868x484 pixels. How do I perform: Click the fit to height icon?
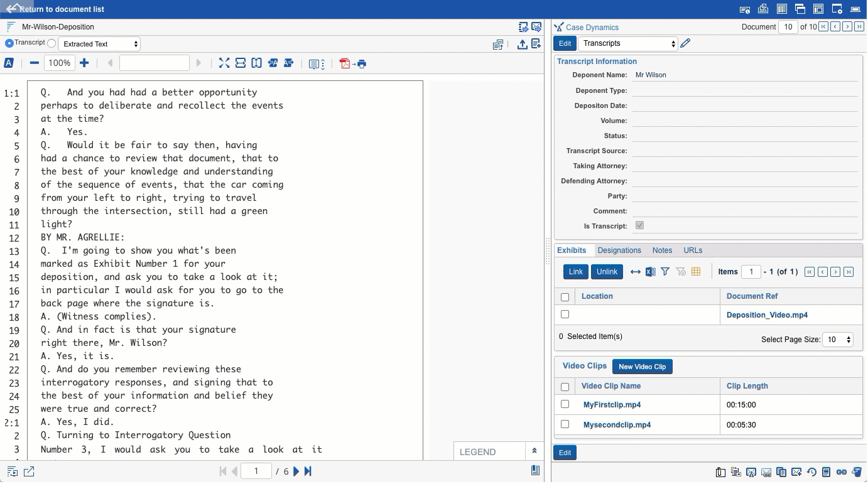(x=257, y=63)
